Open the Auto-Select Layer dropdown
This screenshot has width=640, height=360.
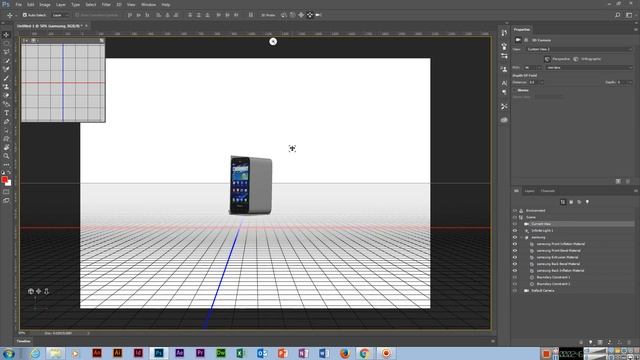60,15
